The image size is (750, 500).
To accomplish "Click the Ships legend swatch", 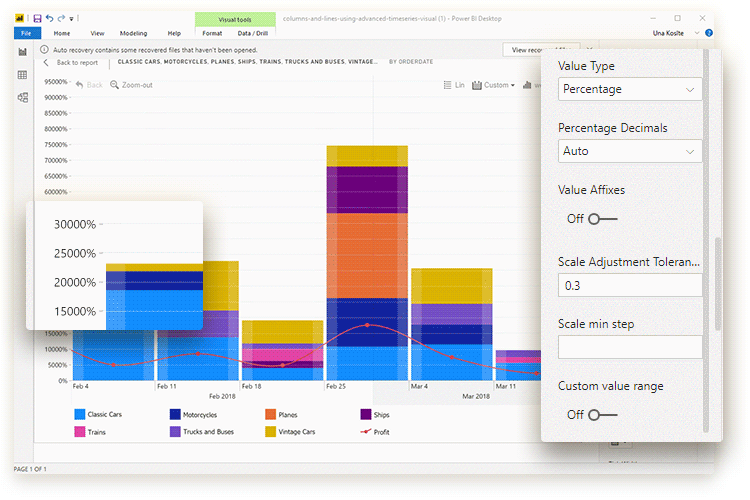I will [366, 414].
